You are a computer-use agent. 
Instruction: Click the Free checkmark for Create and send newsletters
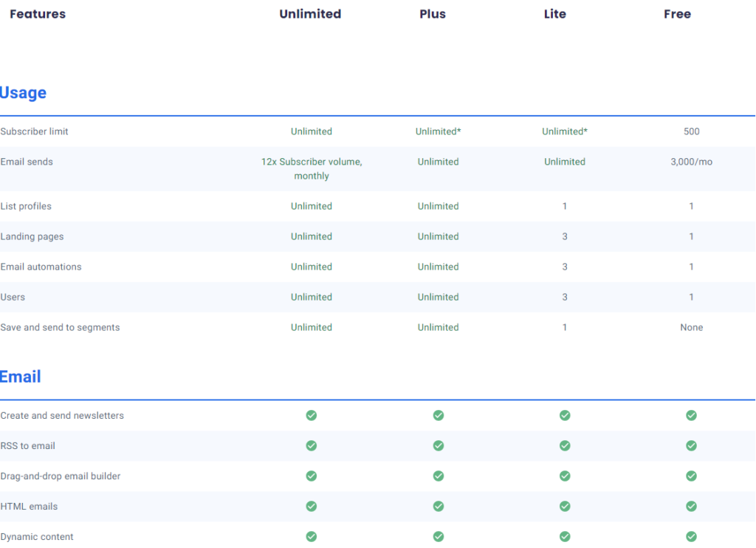coord(691,415)
